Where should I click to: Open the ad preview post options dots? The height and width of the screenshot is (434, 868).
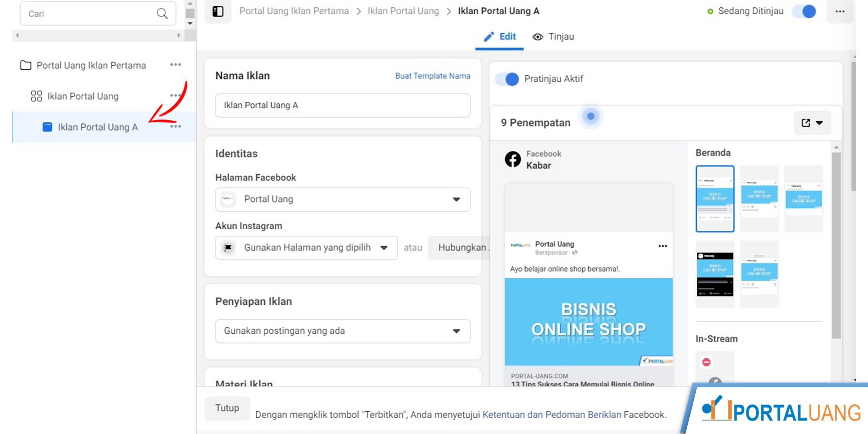[x=662, y=246]
